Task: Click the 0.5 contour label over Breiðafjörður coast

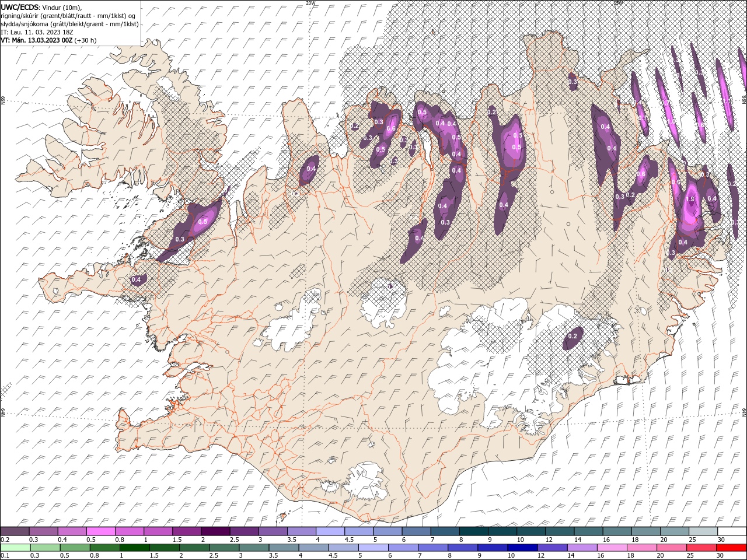Action: click(x=203, y=222)
